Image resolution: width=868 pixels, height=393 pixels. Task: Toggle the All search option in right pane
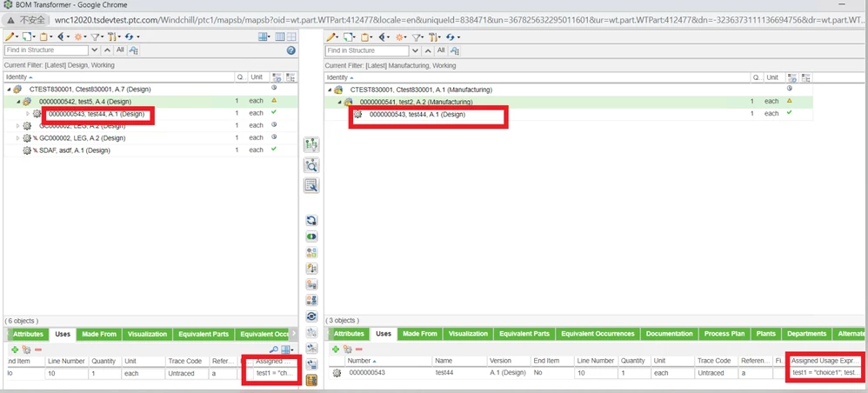pos(441,50)
